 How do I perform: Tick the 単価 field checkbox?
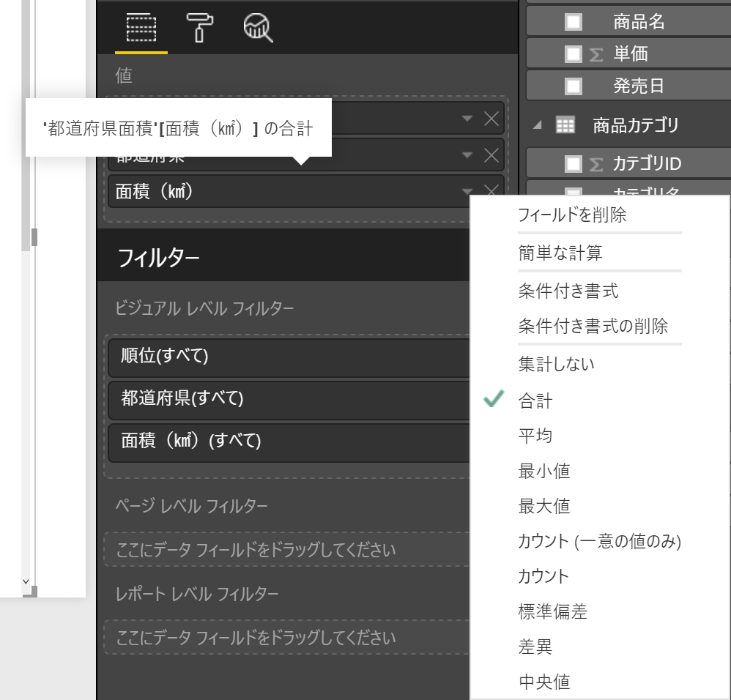574,54
